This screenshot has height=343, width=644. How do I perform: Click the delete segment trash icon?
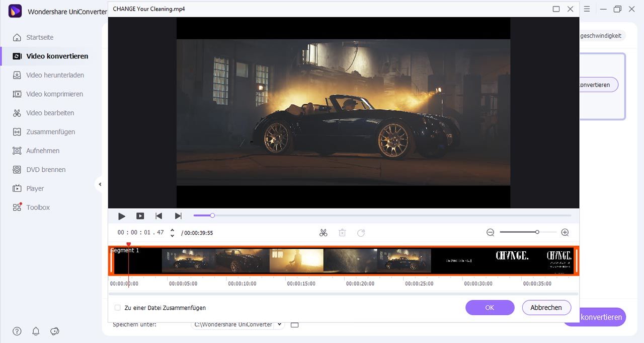coord(342,233)
